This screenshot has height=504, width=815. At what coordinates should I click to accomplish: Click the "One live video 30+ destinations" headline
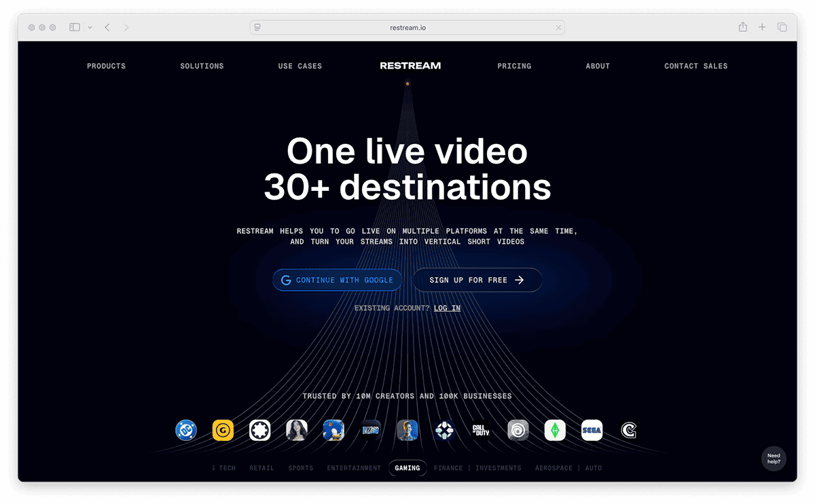click(x=407, y=169)
